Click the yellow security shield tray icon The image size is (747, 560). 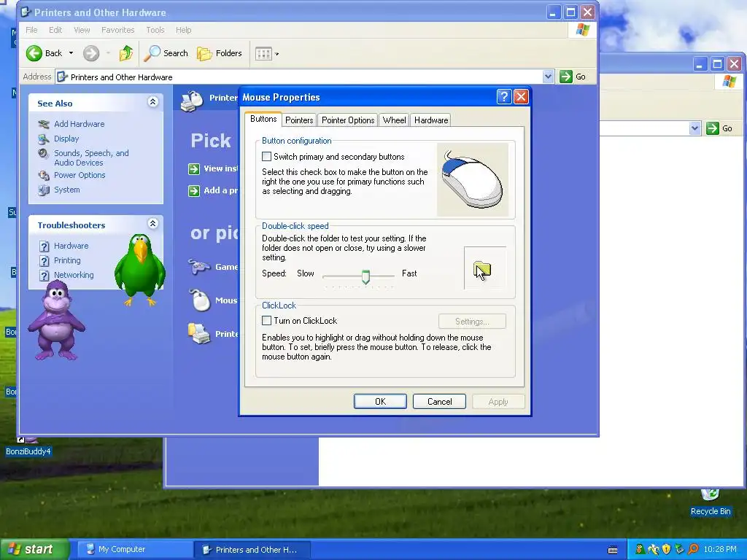[x=667, y=550]
